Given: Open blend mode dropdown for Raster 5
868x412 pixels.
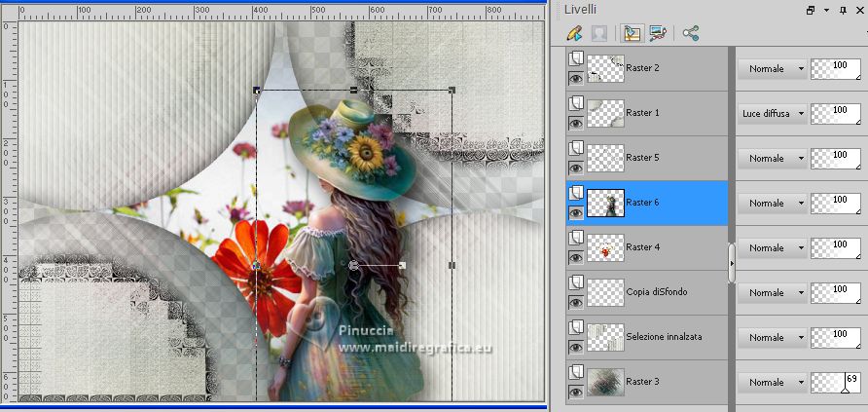Looking at the screenshot, I should coord(772,159).
